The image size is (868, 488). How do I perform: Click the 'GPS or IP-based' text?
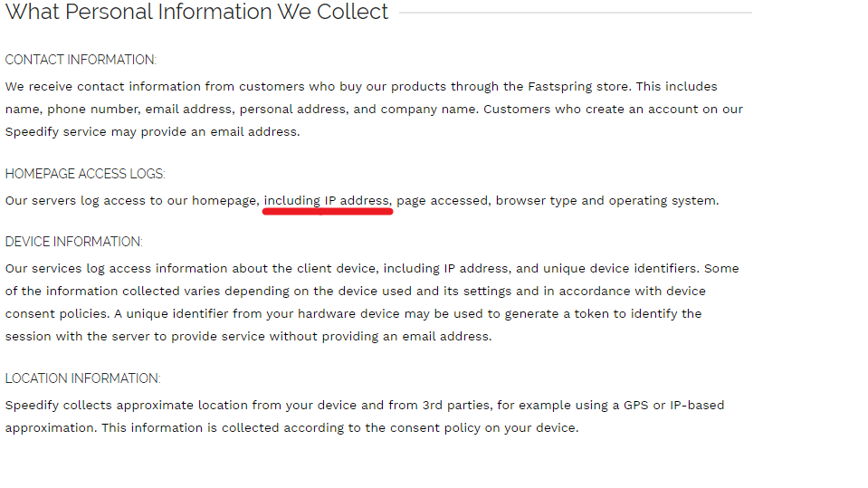click(x=673, y=406)
